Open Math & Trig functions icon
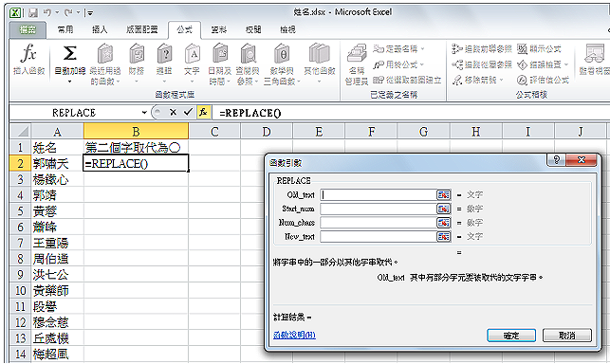This screenshot has width=610, height=364. (x=281, y=54)
